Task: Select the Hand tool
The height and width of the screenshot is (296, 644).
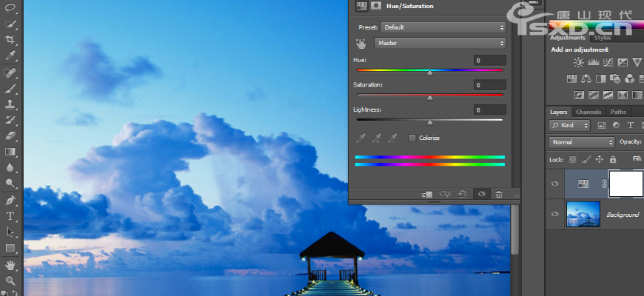Action: coord(10,265)
